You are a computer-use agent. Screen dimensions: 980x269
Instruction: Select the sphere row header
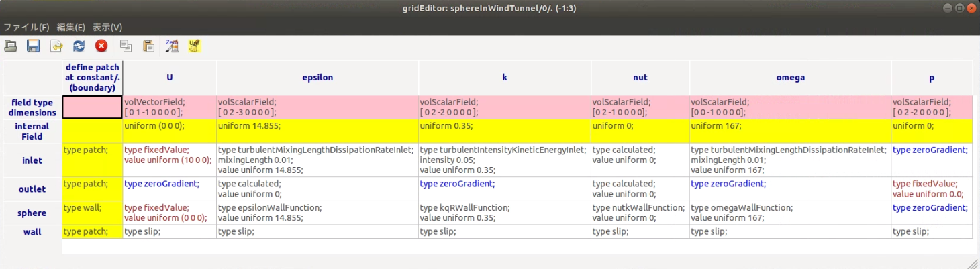pyautogui.click(x=32, y=213)
